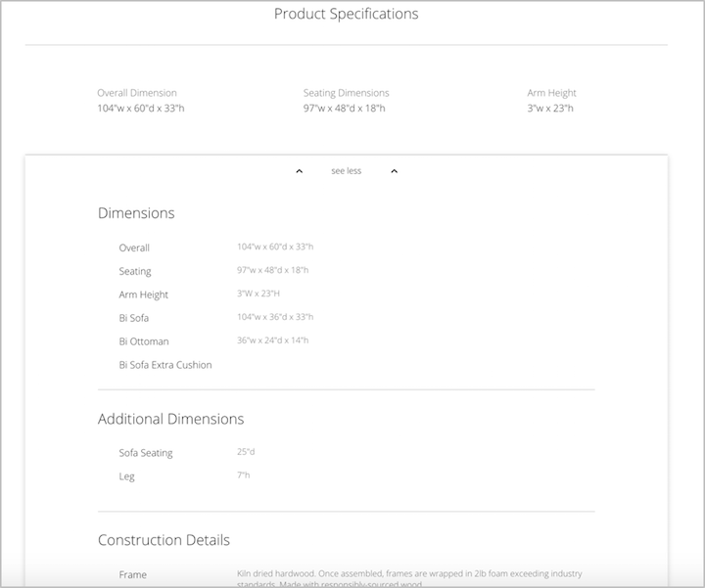This screenshot has height=588, width=705.
Task: Click the Overall value in Dimensions list
Action: tap(275, 247)
